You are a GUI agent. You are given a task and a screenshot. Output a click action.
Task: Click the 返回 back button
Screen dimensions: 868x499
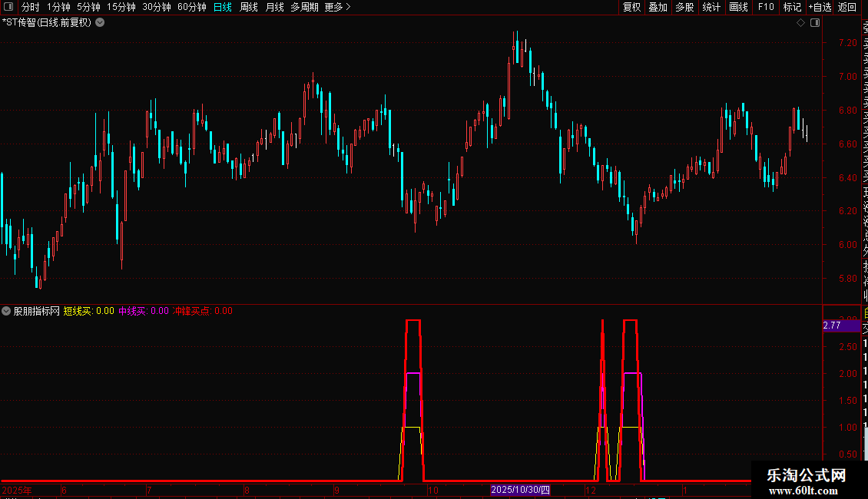pos(847,7)
